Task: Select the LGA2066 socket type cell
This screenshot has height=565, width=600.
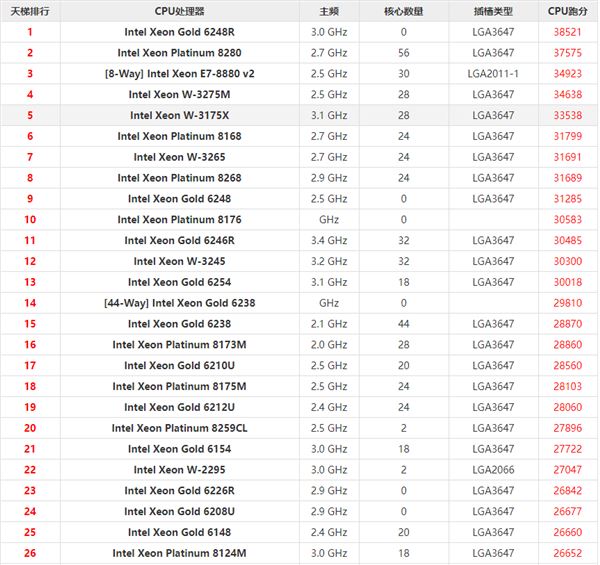Action: [493, 470]
